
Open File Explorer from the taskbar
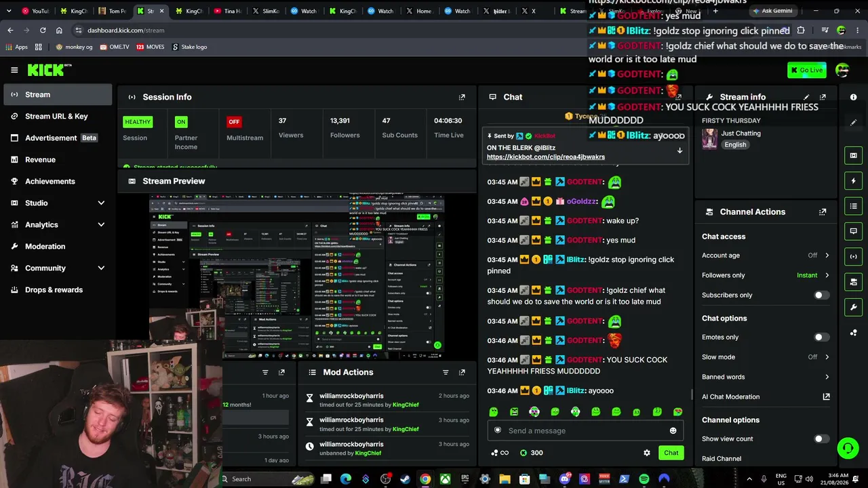tap(505, 479)
